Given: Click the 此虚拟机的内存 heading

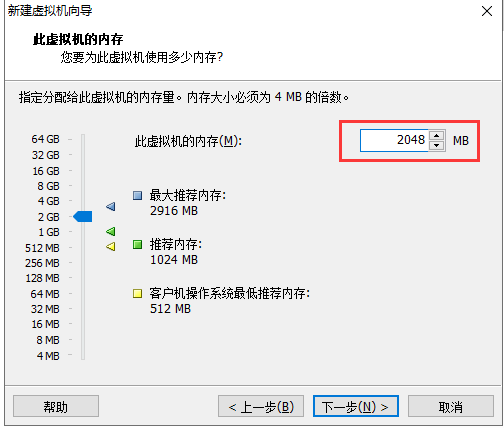Looking at the screenshot, I should 78,39.
